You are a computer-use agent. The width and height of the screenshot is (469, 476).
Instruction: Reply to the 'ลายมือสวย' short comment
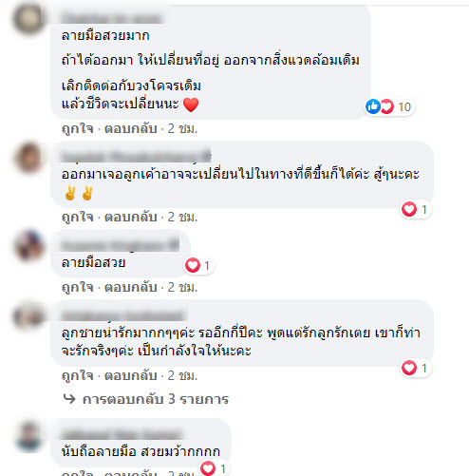[x=131, y=287]
